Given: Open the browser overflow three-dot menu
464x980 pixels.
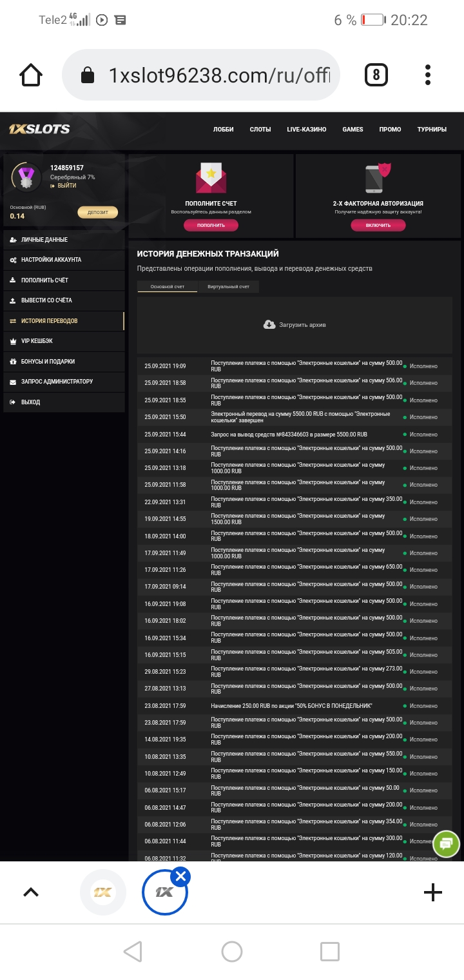Looking at the screenshot, I should tap(427, 74).
